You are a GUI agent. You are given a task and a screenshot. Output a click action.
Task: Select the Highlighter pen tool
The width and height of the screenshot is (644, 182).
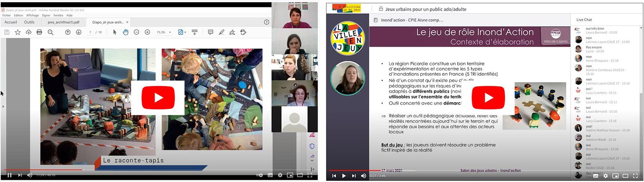(x=222, y=32)
